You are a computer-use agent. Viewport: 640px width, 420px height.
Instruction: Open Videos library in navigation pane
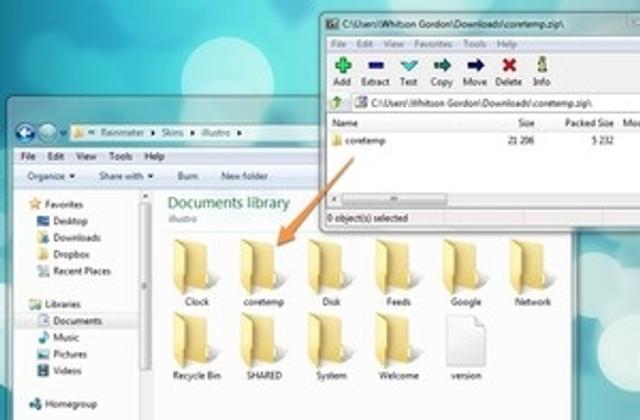tap(59, 371)
